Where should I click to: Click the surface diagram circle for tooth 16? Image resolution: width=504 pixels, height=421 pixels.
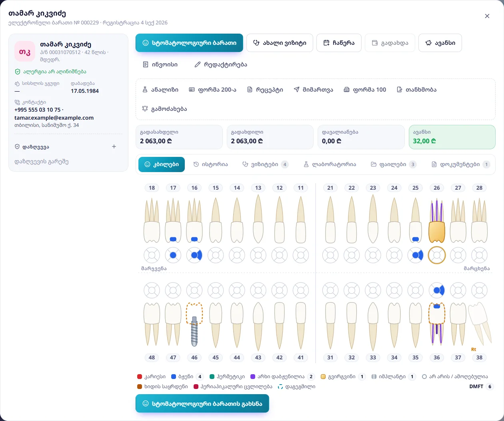tap(194, 255)
